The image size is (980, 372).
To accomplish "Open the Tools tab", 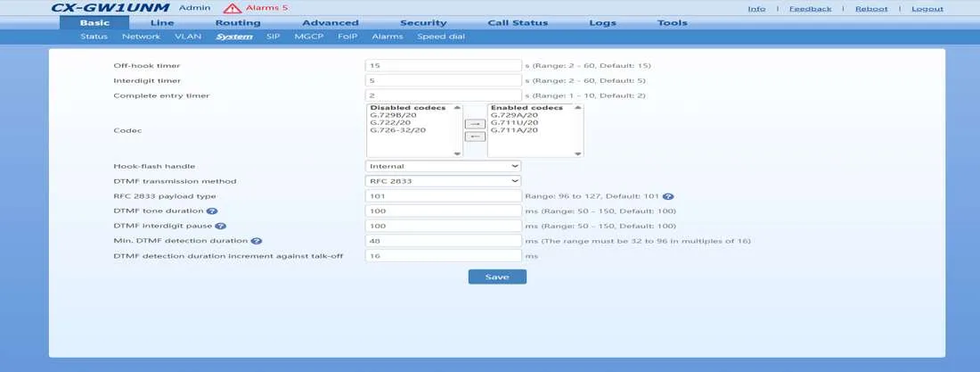I will [672, 23].
